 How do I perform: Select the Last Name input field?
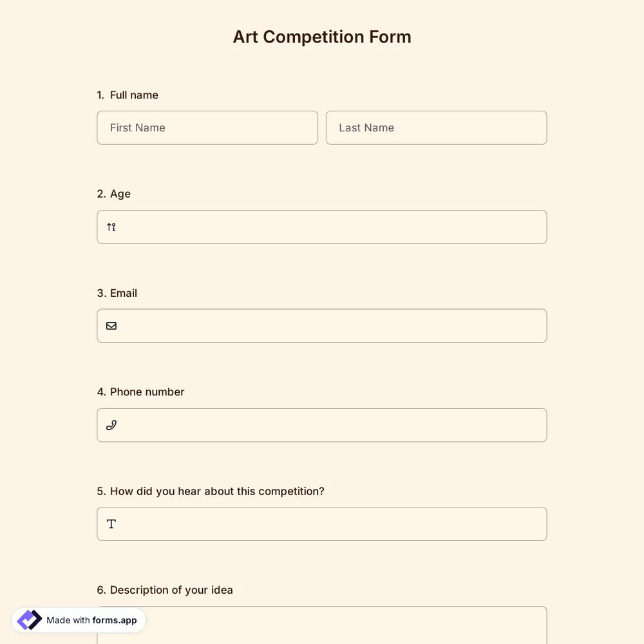pyautogui.click(x=436, y=128)
